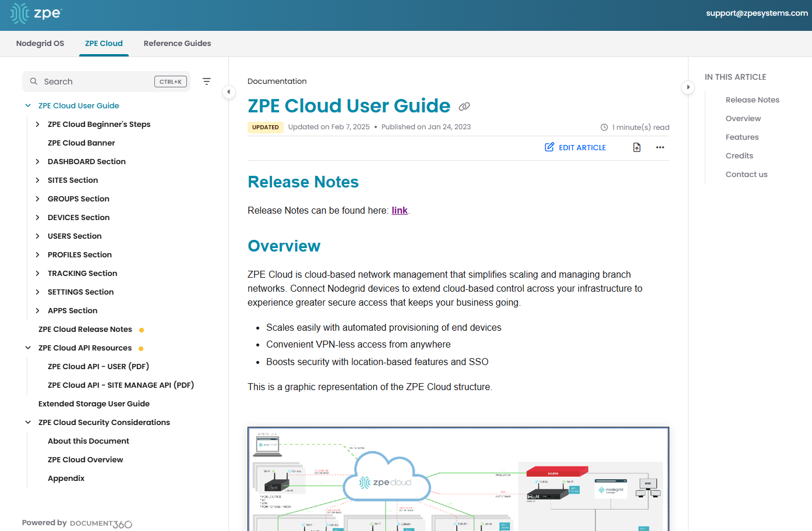Click the support@zpesystems.com email link

tap(757, 13)
